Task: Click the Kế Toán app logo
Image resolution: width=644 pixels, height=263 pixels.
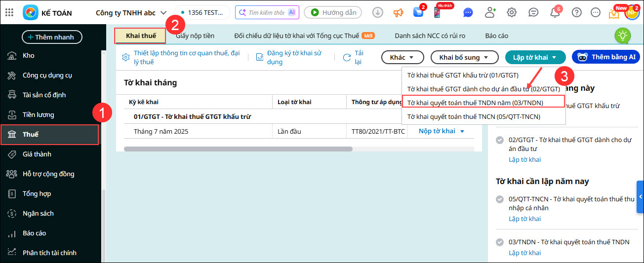Action: tap(31, 12)
